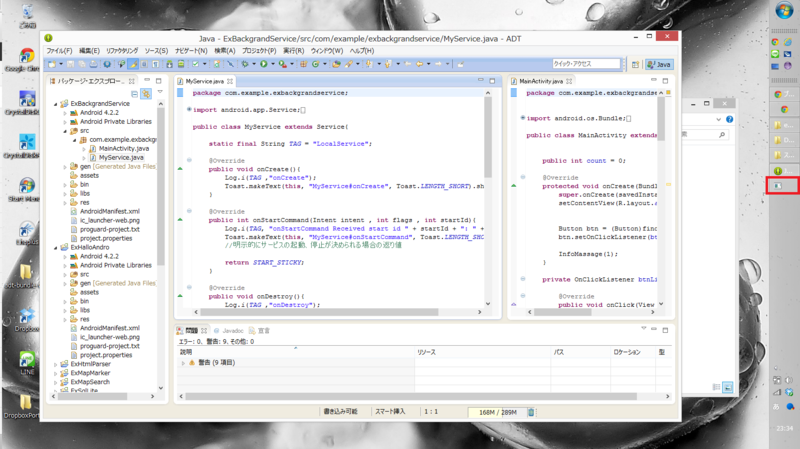Click the External Tools run icon
Viewport: 800px width, 449px height.
[x=282, y=64]
